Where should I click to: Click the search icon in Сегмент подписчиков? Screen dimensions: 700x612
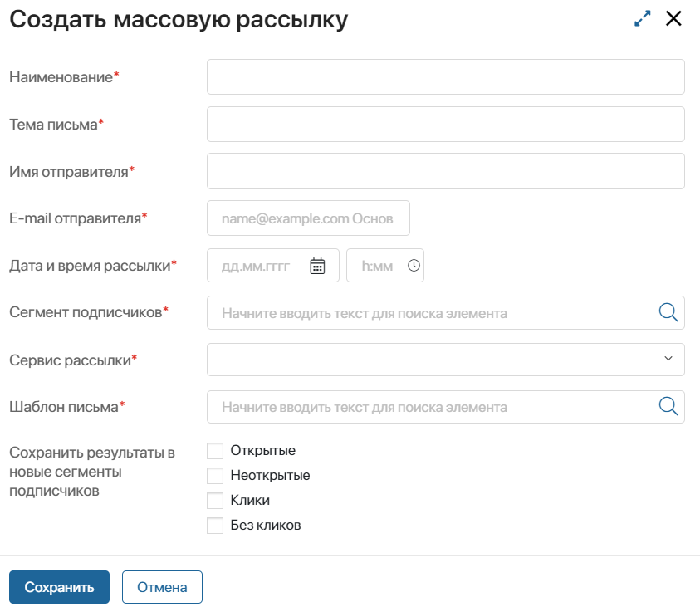[668, 312]
